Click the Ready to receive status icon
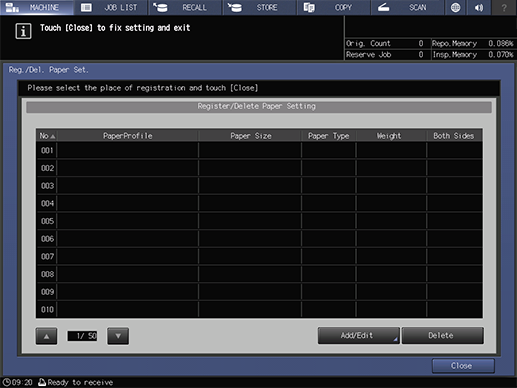The height and width of the screenshot is (388, 517). [42, 382]
